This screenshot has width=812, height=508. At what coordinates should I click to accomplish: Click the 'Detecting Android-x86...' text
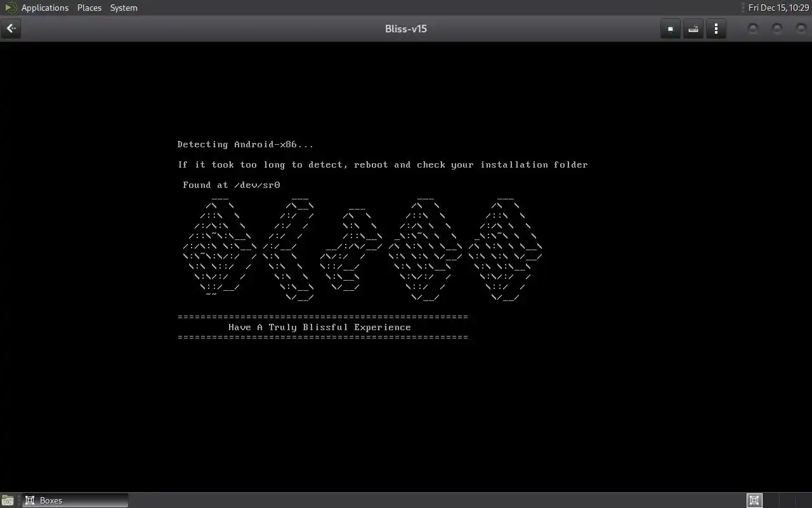point(246,144)
